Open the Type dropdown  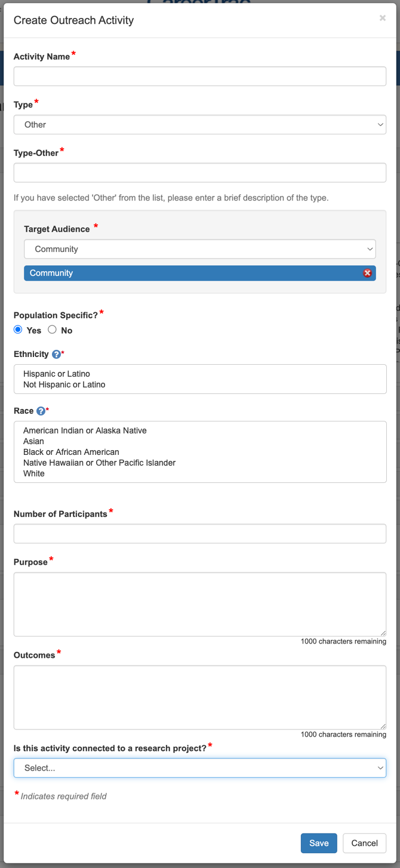point(200,125)
